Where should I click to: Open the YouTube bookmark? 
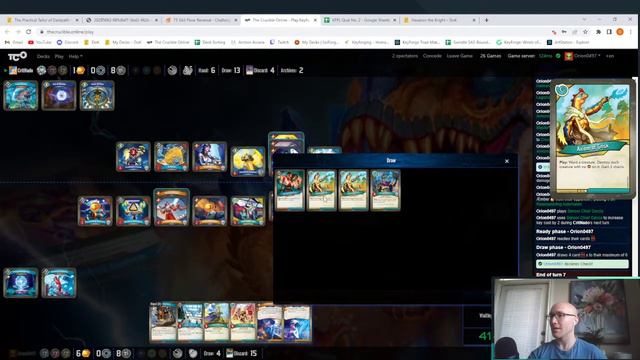tap(40, 42)
